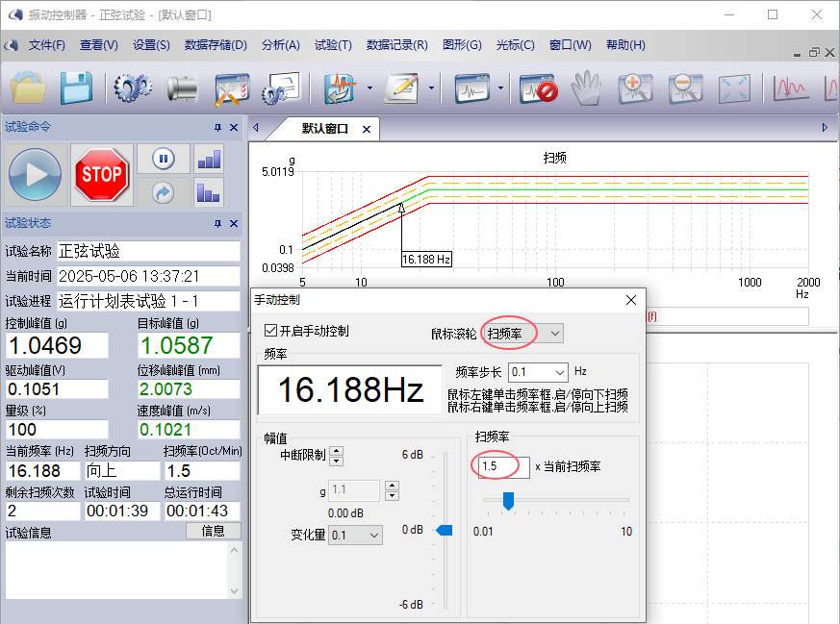Viewport: 840px width, 624px height.
Task: Click the signal export toolbar icon
Action: pyautogui.click(x=341, y=88)
